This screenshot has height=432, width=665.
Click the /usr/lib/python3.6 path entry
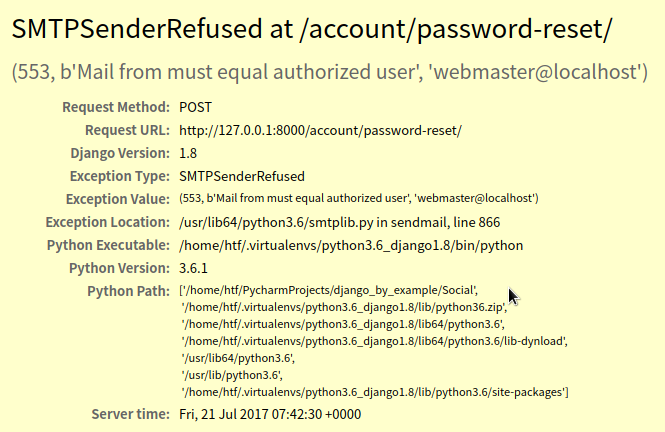point(232,375)
